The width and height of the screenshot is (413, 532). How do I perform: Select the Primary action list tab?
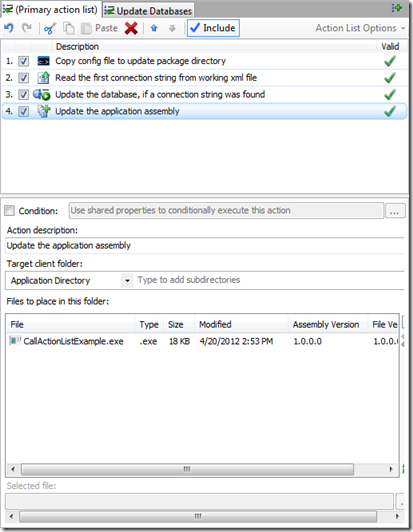(51, 10)
